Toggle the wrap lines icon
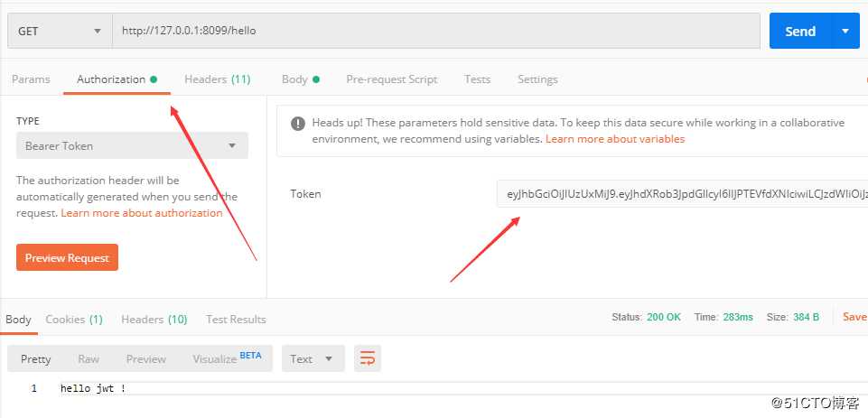Image resolution: width=868 pixels, height=418 pixels. [x=368, y=358]
